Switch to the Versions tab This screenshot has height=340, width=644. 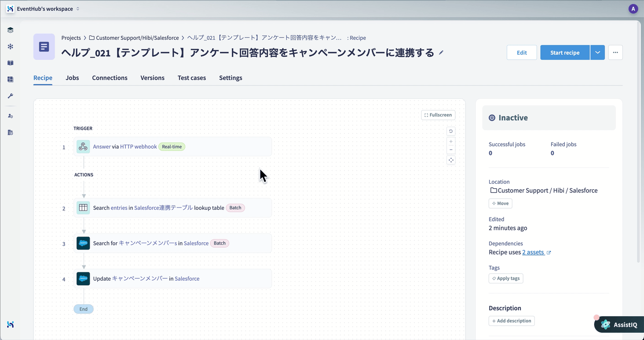point(152,78)
